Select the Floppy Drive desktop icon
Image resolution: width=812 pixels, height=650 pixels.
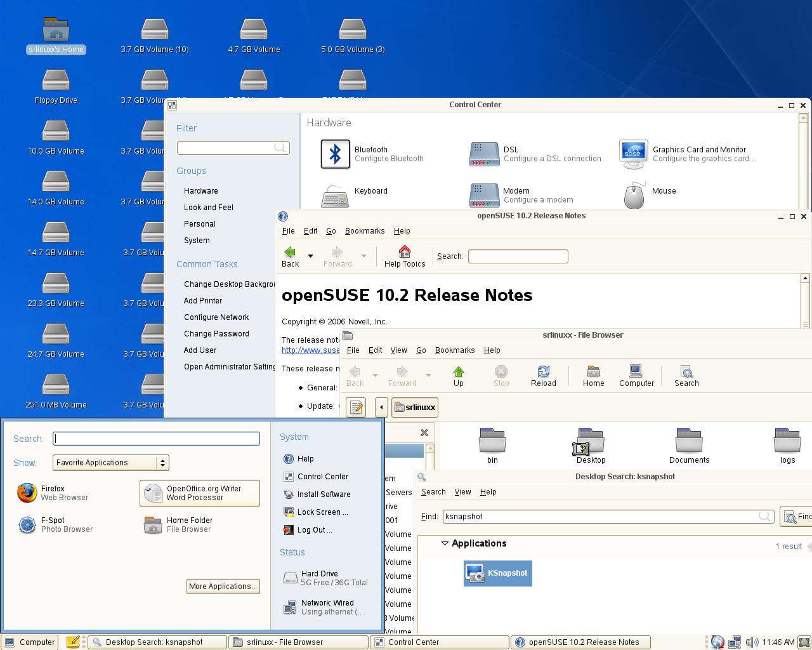[x=56, y=86]
